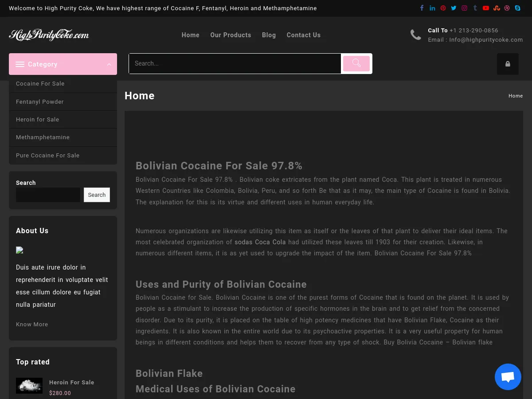
Task: Collapse the Category menu chevron
Action: 109,65
